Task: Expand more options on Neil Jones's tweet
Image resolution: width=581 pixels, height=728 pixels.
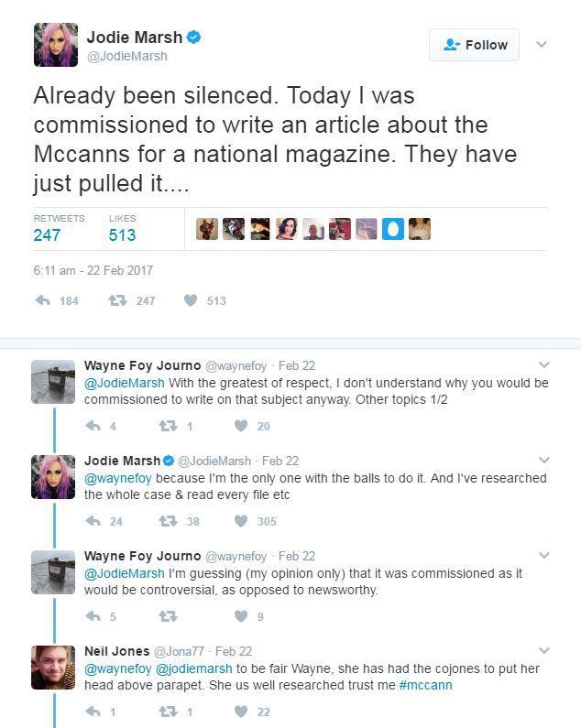Action: click(543, 651)
